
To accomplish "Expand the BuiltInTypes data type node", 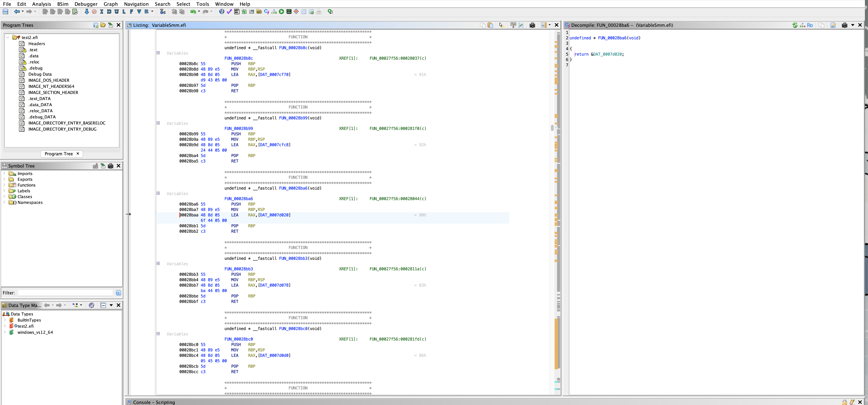I will coord(5,320).
